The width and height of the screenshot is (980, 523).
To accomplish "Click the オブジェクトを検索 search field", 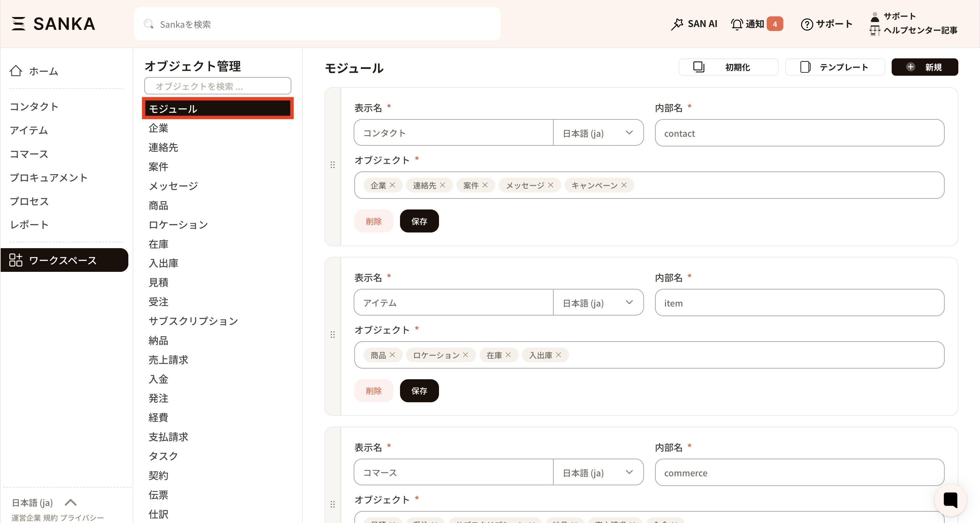I will [x=218, y=86].
